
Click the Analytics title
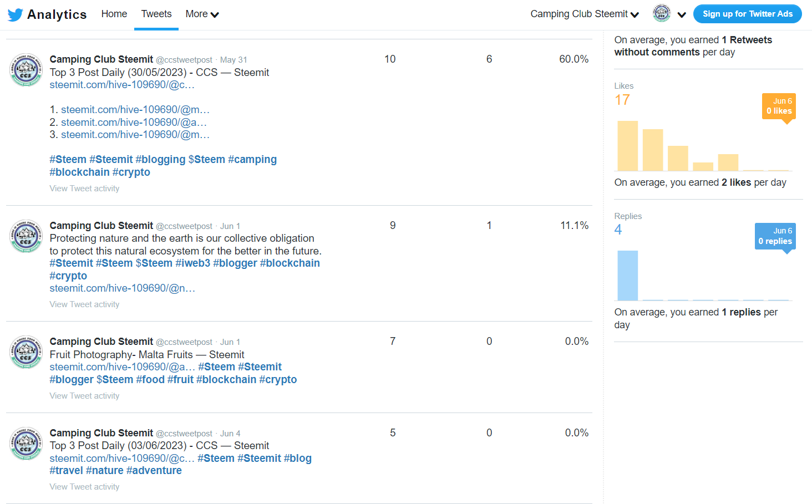[x=57, y=14]
